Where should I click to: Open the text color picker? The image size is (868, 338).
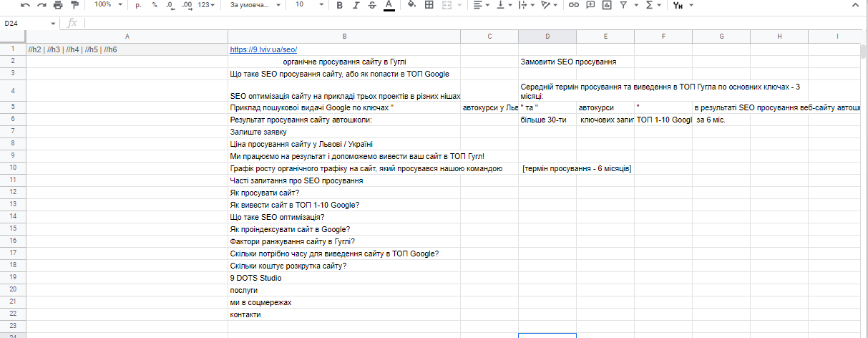[389, 5]
